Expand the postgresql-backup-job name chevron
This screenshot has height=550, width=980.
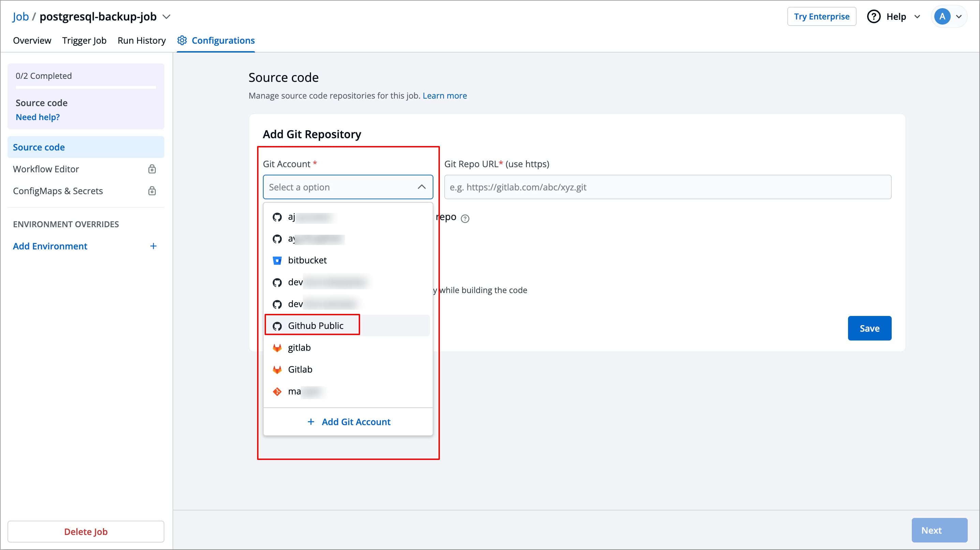pos(166,17)
